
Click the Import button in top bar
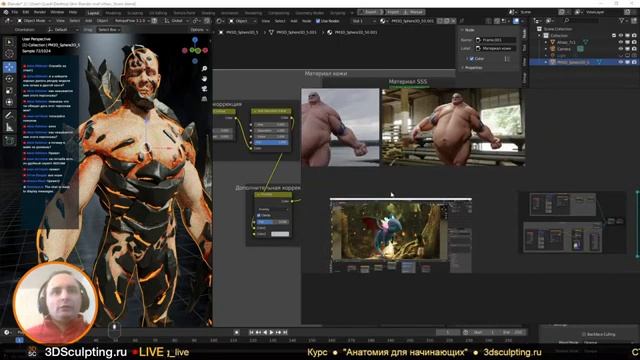(393, 12)
